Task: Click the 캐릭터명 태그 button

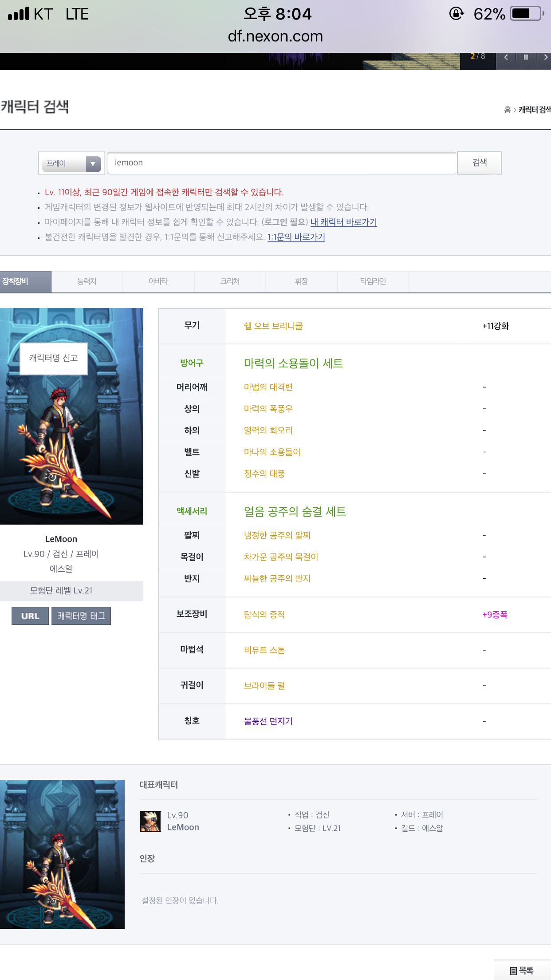Action: click(81, 616)
